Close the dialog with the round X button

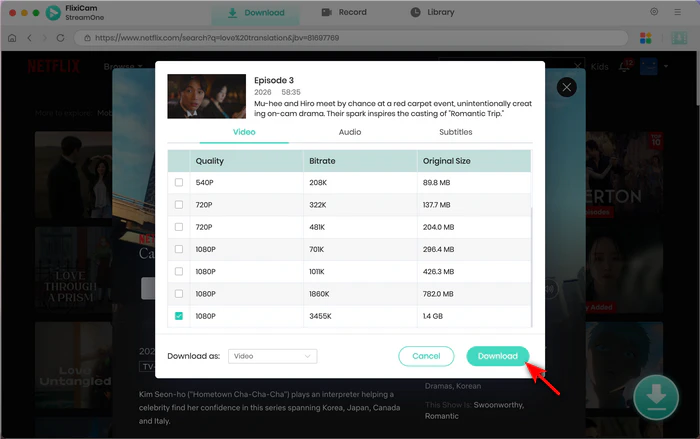pos(567,87)
